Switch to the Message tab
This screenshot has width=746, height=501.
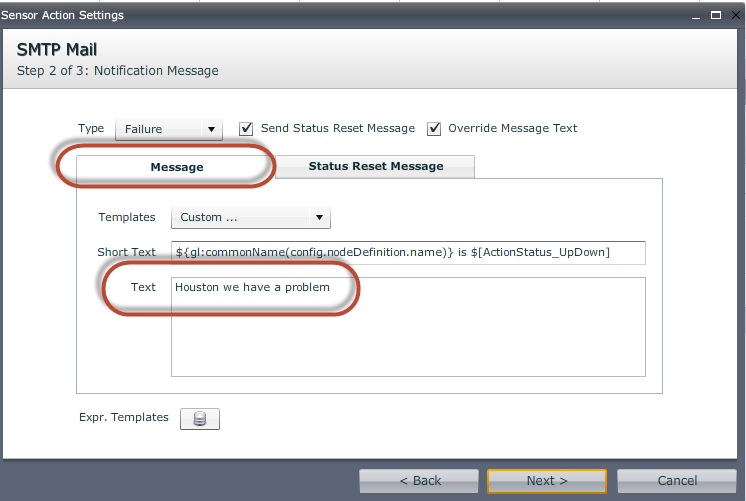point(177,167)
